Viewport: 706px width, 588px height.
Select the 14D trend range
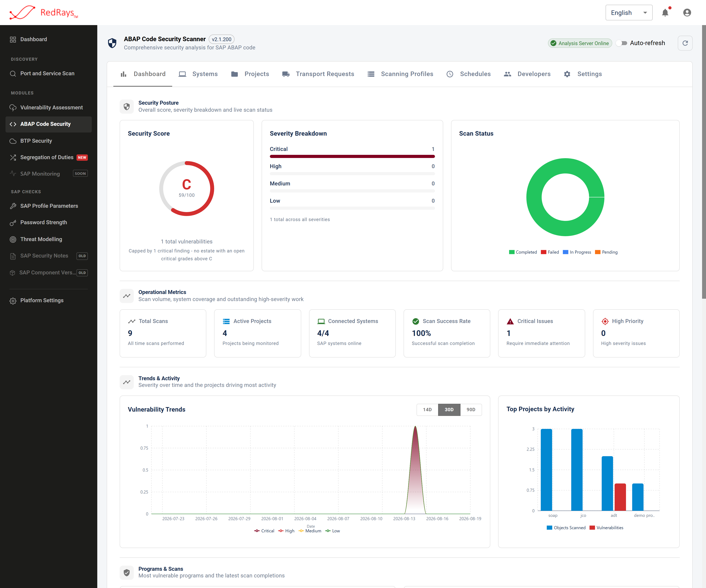click(x=427, y=410)
